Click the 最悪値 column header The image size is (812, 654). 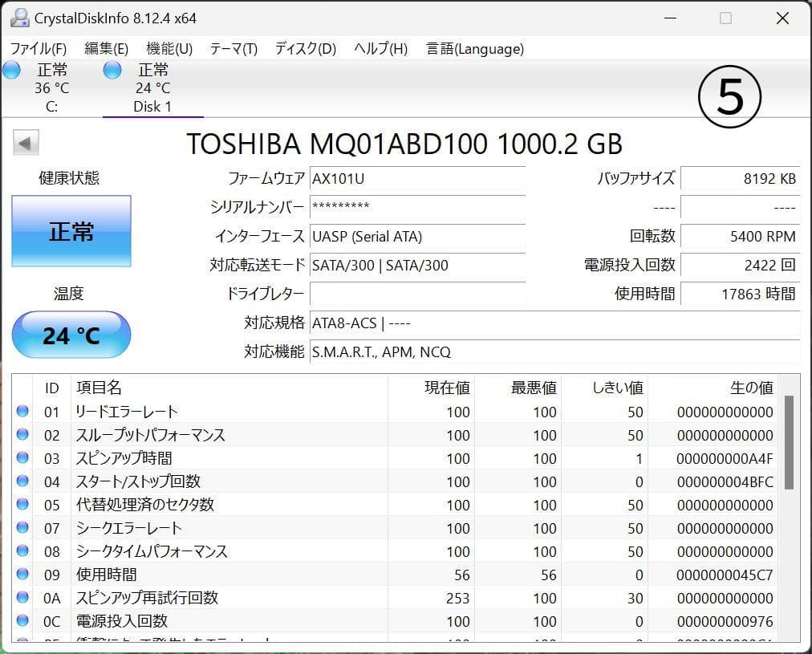(x=518, y=388)
